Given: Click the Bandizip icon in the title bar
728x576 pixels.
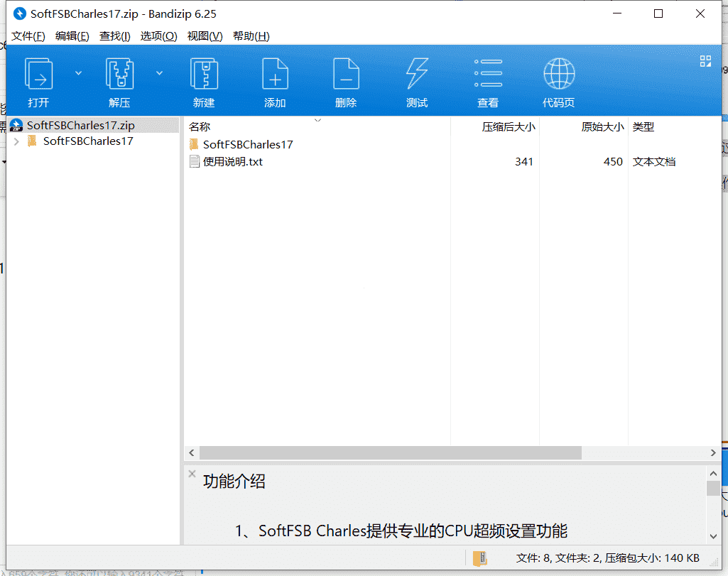Looking at the screenshot, I should coord(19,14).
